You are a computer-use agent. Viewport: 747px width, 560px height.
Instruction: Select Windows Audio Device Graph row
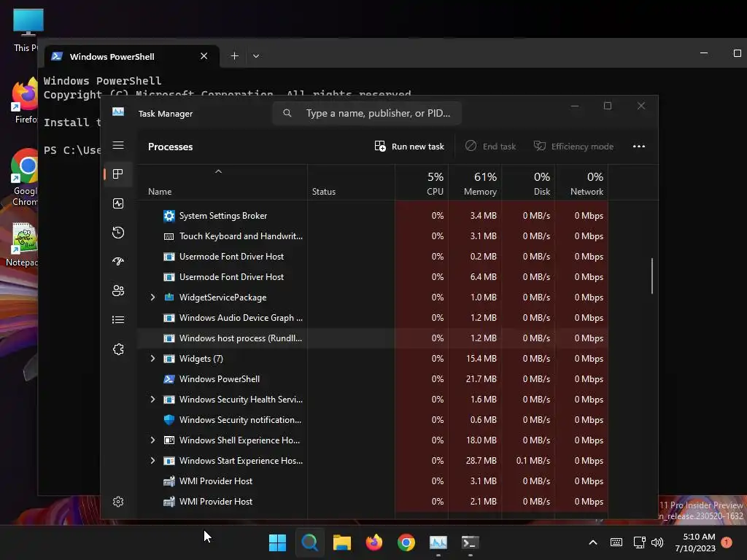pos(373,318)
